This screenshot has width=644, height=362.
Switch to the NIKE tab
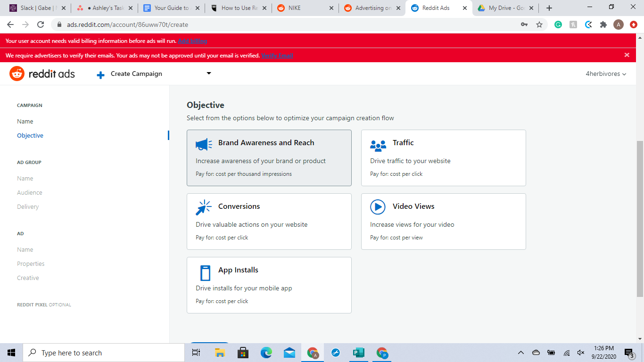pyautogui.click(x=305, y=8)
